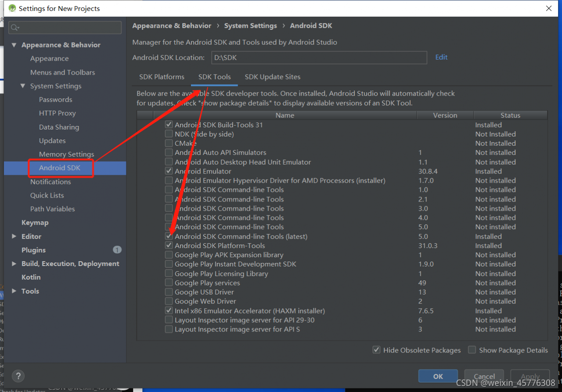
Task: Select Data Sharing in the sidebar
Action: point(59,127)
